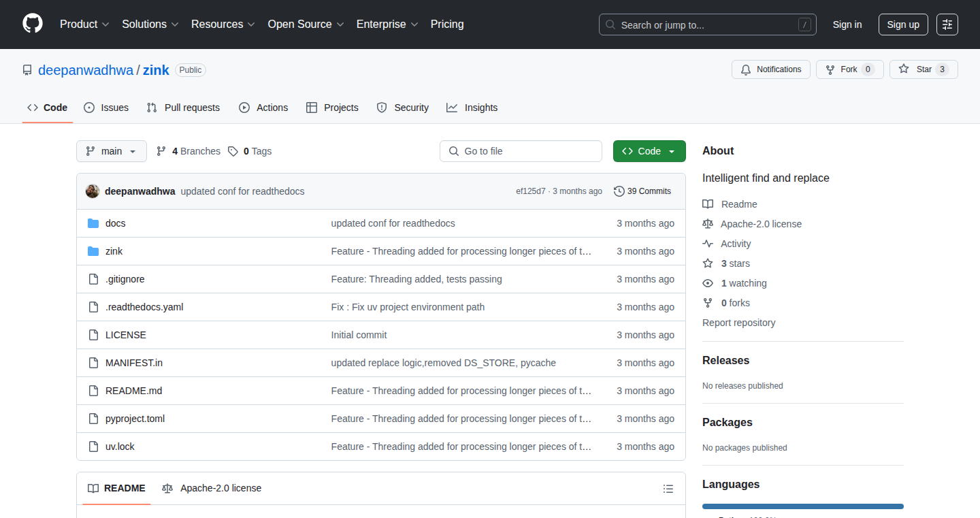980x518 pixels.
Task: Switch to the Projects tab
Action: coord(332,108)
